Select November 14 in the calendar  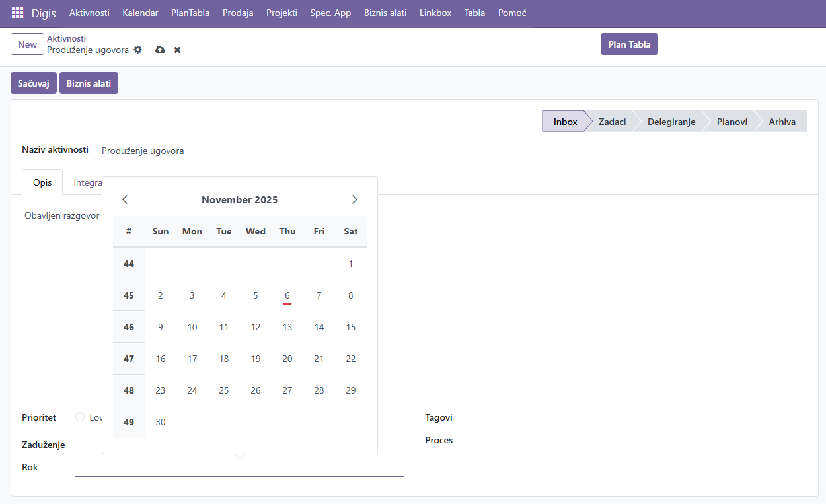319,327
